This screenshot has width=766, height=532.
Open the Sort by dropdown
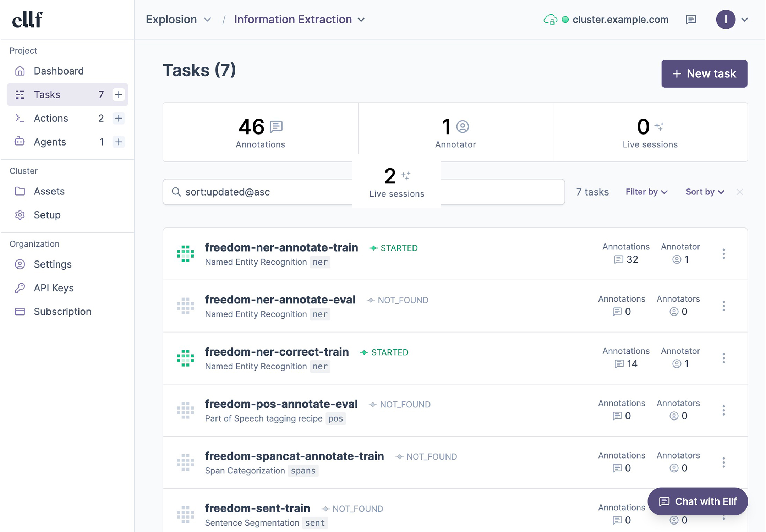pos(705,192)
